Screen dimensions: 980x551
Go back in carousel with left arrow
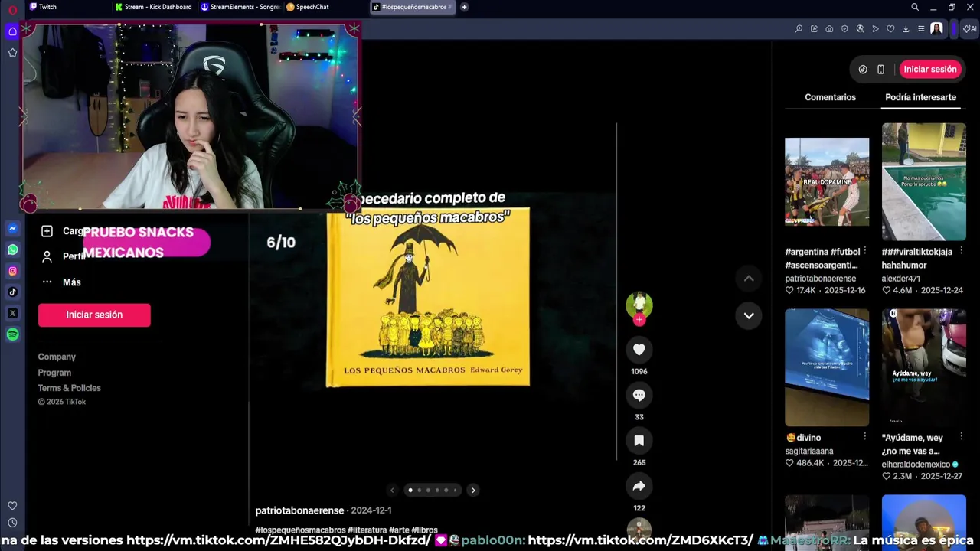pyautogui.click(x=392, y=491)
